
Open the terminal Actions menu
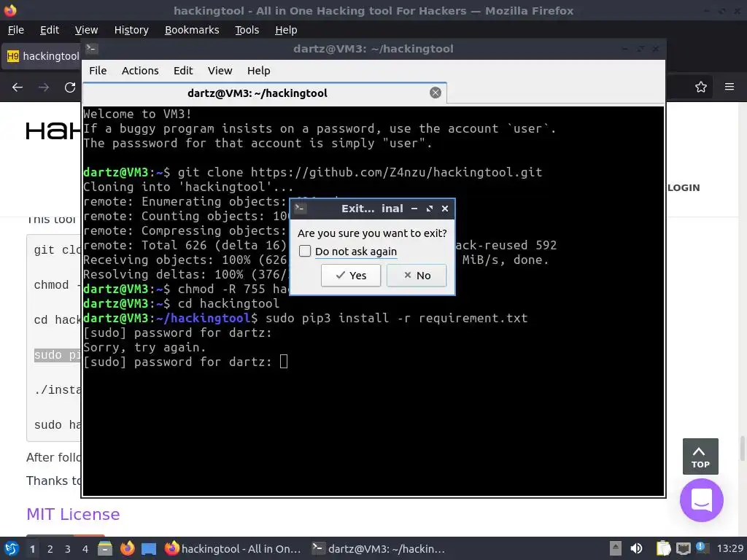140,71
